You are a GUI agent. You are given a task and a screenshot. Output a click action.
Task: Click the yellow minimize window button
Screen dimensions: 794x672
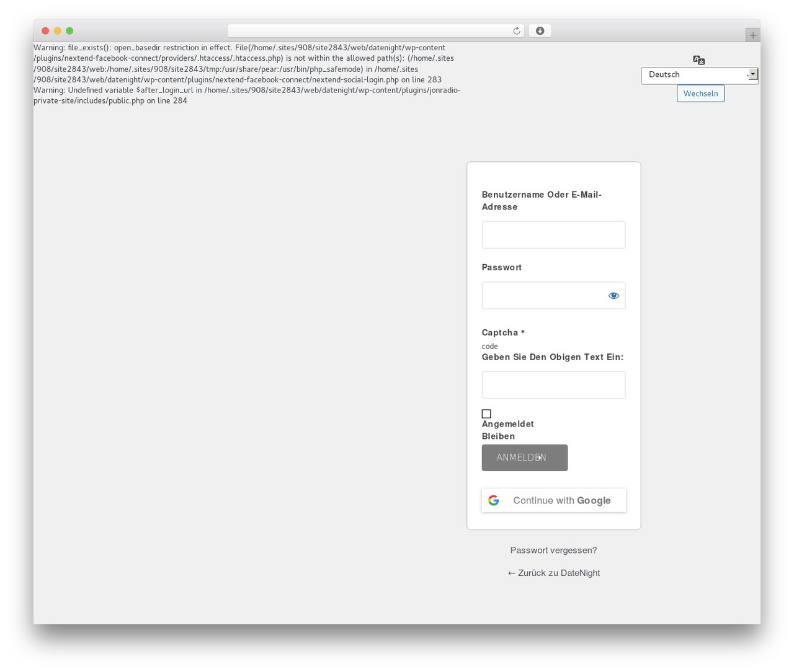58,31
